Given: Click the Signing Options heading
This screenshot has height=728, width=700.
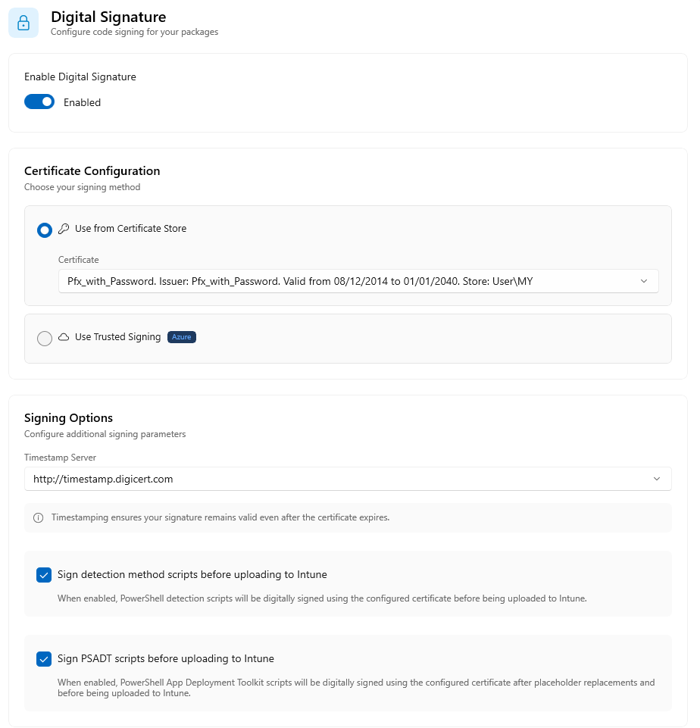Looking at the screenshot, I should tap(68, 418).
